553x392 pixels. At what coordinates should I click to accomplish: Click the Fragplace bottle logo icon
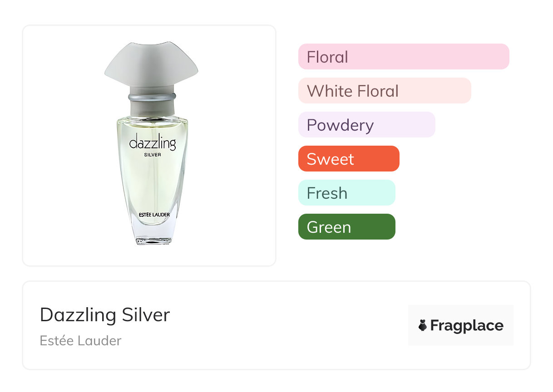[423, 325]
